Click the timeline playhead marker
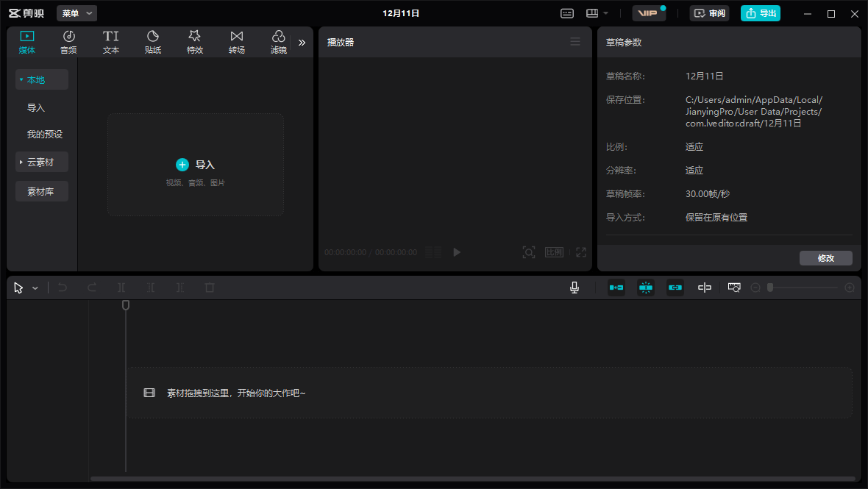The width and height of the screenshot is (868, 489). (x=126, y=305)
